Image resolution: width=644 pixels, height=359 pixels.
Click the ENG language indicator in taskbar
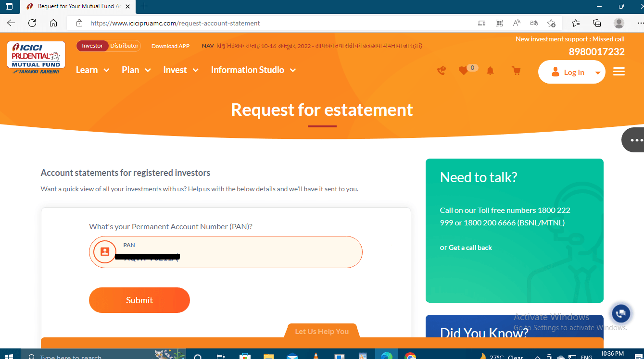pos(586,357)
